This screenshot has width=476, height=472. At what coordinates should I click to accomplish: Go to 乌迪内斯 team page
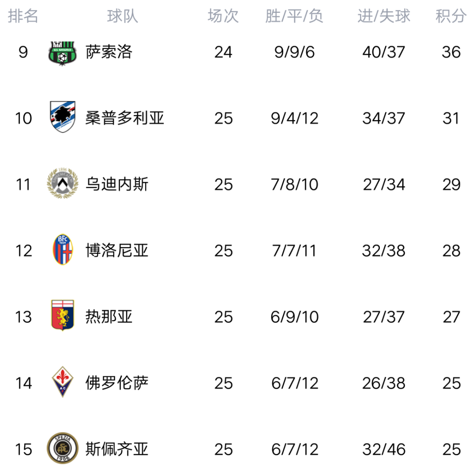tap(117, 184)
